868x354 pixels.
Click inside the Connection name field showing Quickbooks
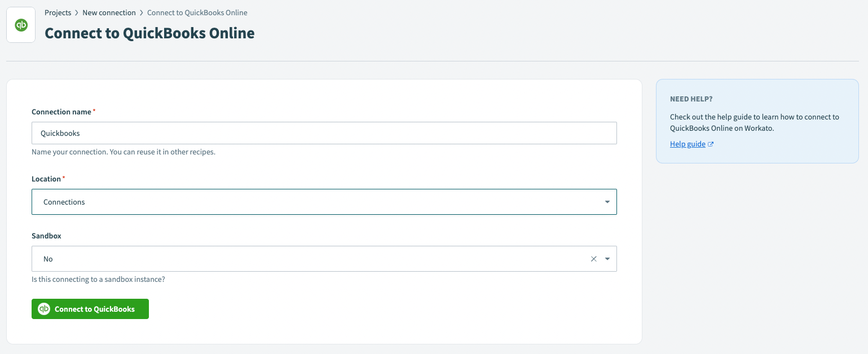coord(324,133)
